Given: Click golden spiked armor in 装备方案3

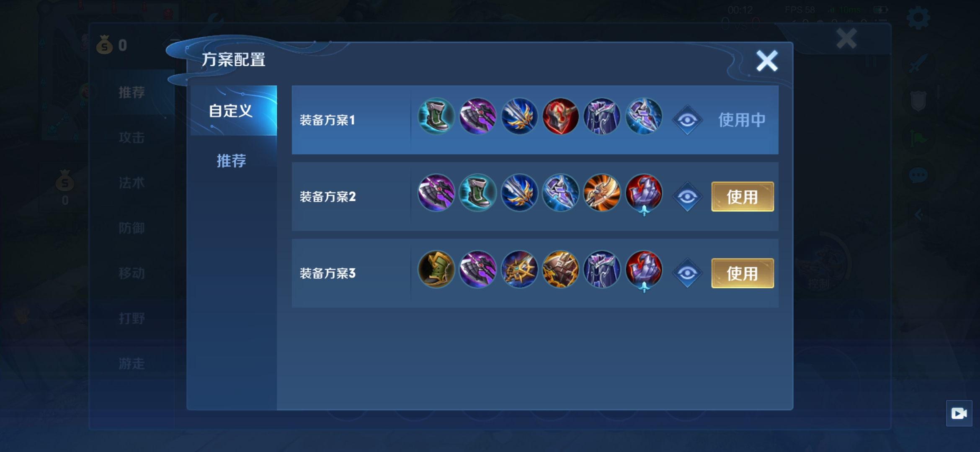Looking at the screenshot, I should tap(561, 270).
